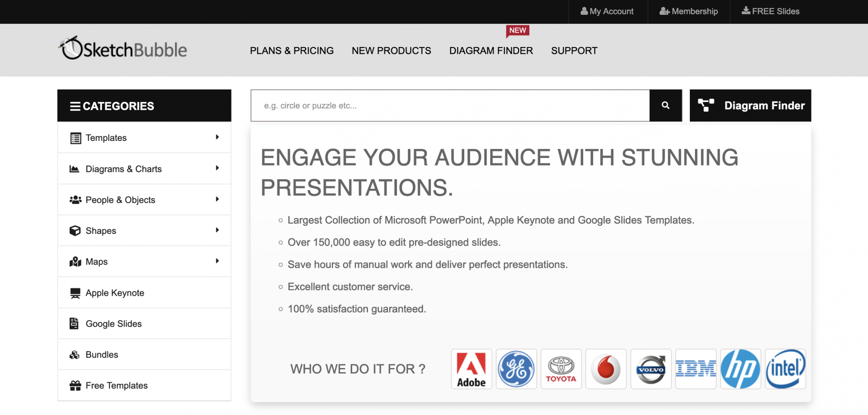Click the Adobe logo thumbnail
This screenshot has width=868, height=415.
(471, 369)
